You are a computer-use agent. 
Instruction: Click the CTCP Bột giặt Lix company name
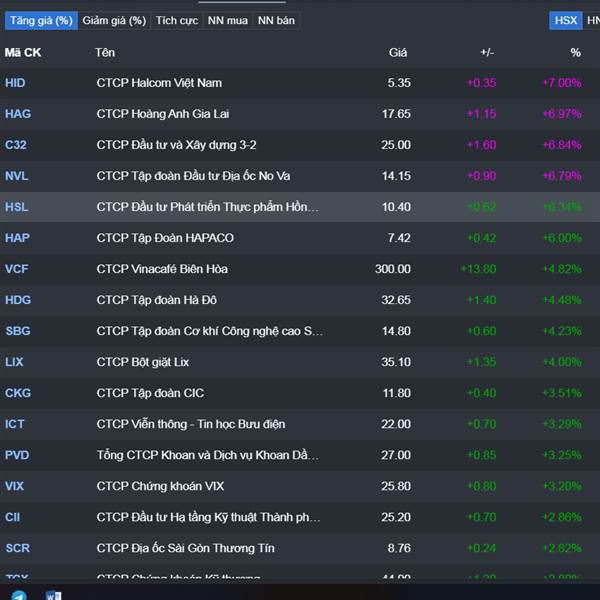tap(143, 362)
